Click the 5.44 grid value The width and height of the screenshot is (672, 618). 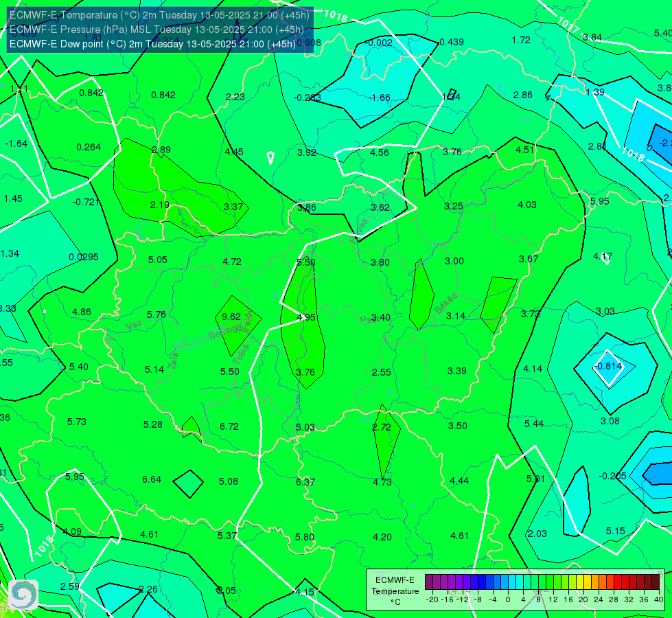point(533,424)
